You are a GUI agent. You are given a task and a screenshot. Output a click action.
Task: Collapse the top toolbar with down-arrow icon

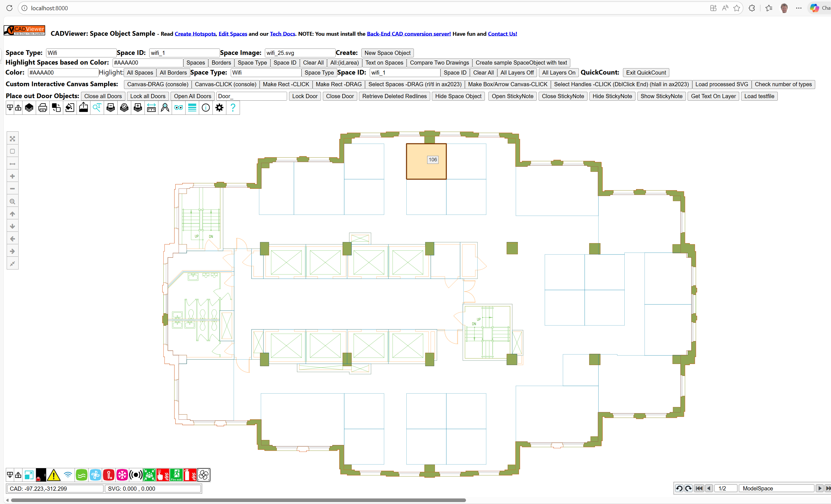pos(10,108)
